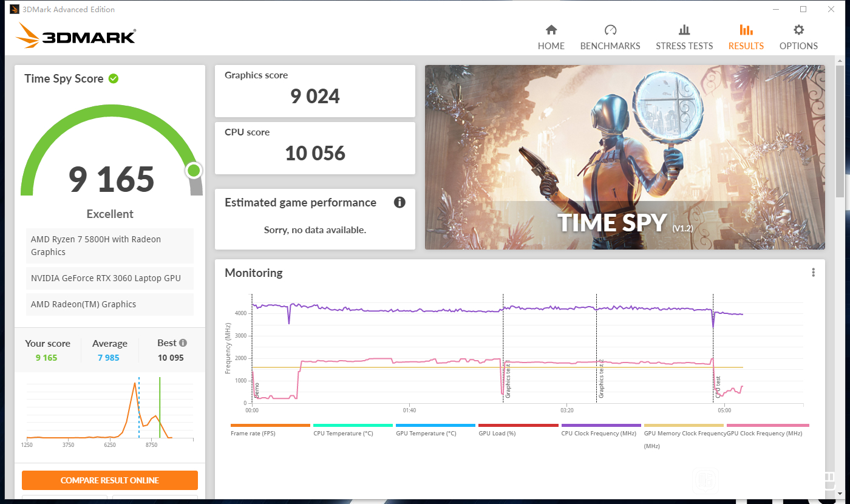
Task: Click Graphics test 2 marker on chart
Action: (x=601, y=379)
